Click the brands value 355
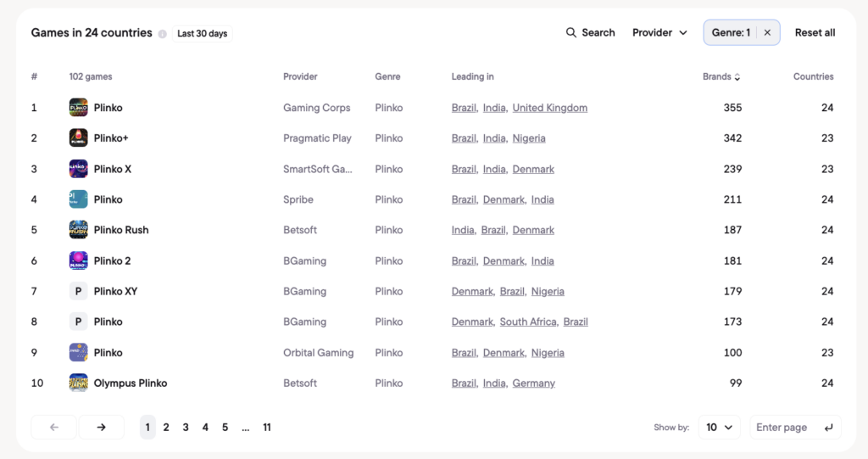 coord(732,108)
